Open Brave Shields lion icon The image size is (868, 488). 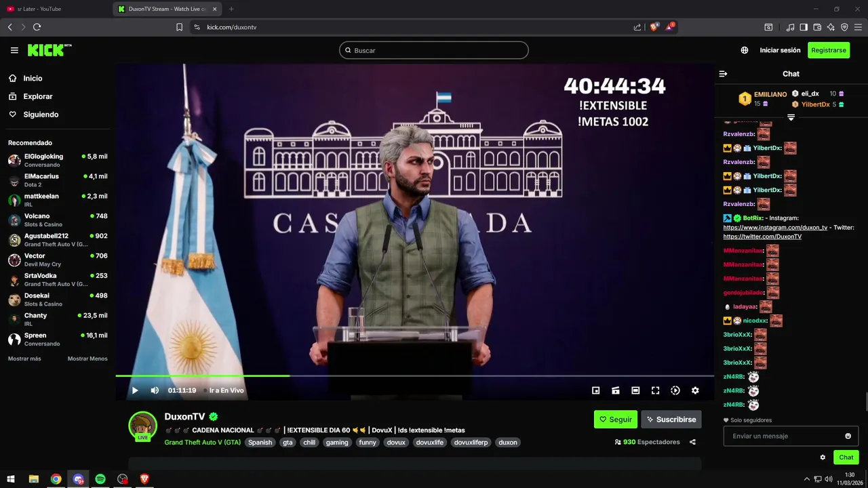click(x=654, y=27)
